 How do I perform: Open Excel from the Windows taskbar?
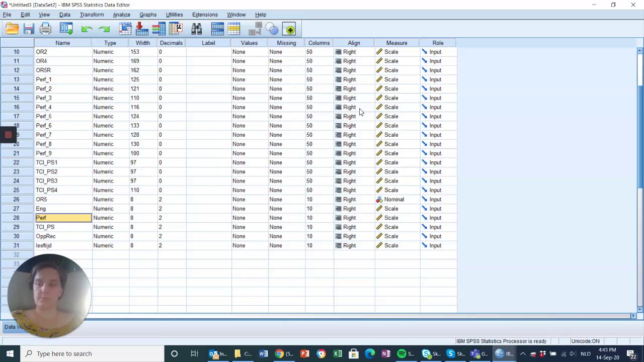pos(338,353)
